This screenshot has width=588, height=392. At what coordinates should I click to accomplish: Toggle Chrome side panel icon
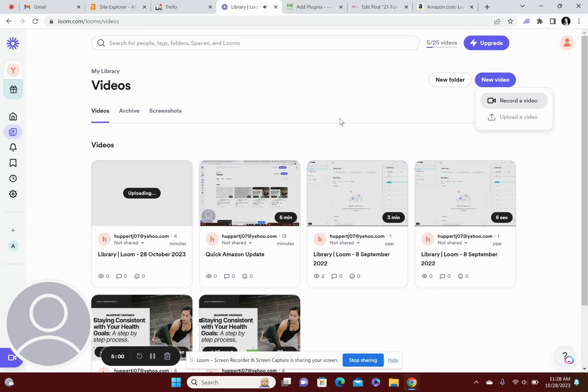click(x=553, y=21)
